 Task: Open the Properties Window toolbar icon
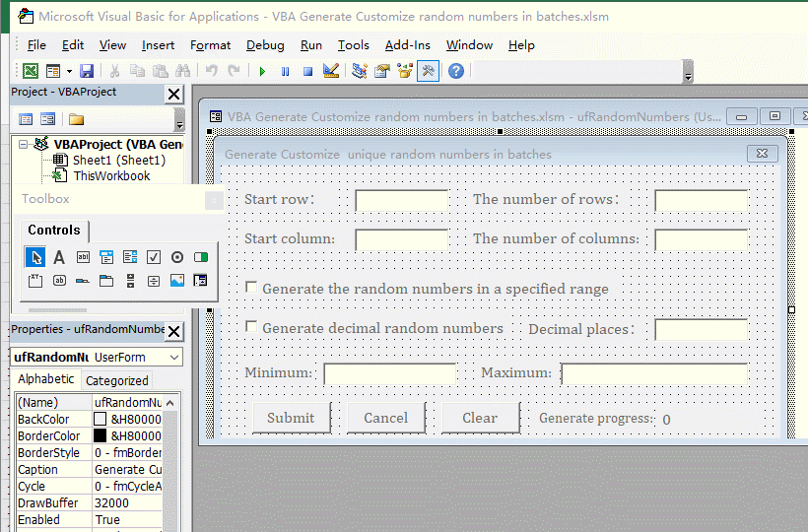pos(382,71)
